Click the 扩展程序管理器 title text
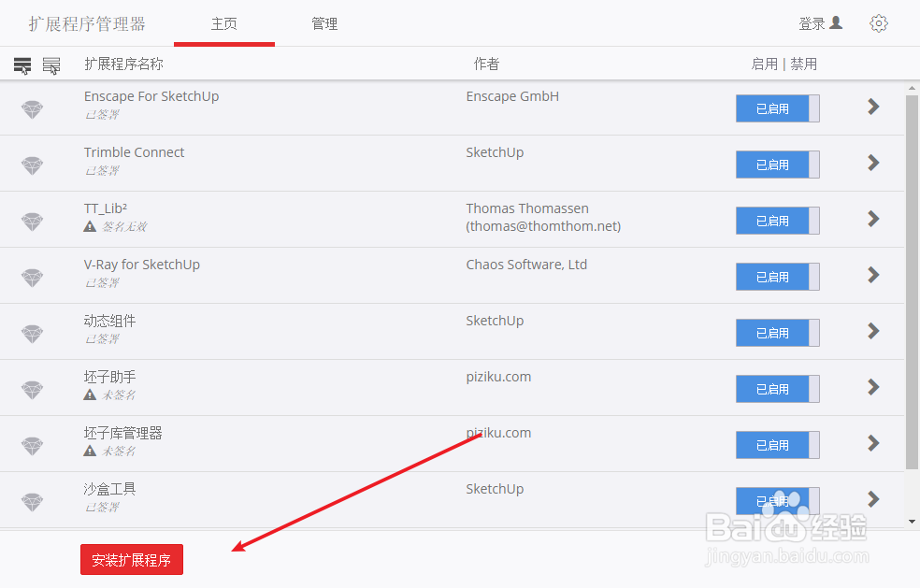The image size is (920, 588). coord(87,24)
